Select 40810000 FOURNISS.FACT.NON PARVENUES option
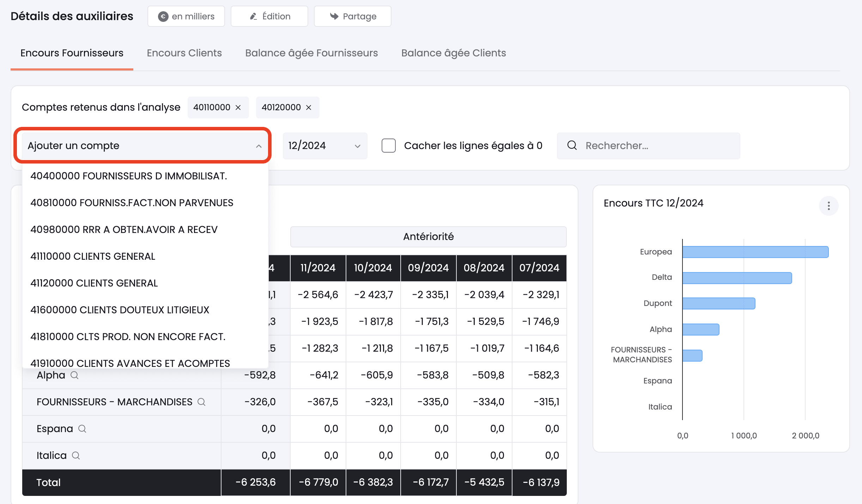 pos(145,203)
